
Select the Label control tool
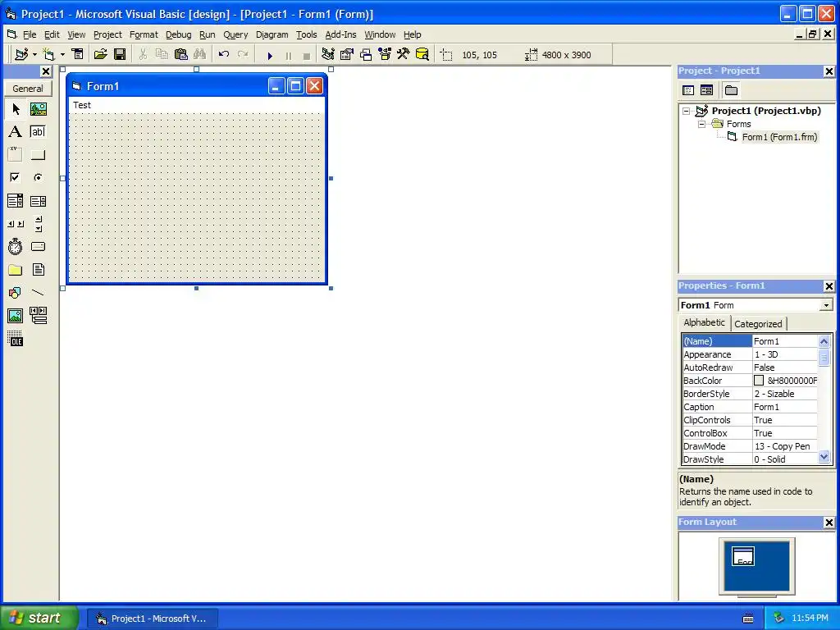pos(16,132)
